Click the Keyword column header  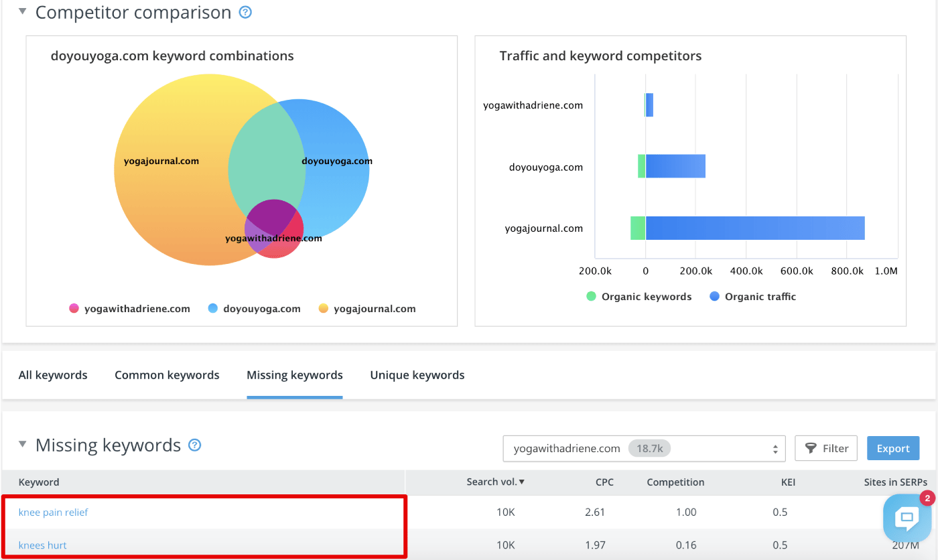[x=39, y=482]
